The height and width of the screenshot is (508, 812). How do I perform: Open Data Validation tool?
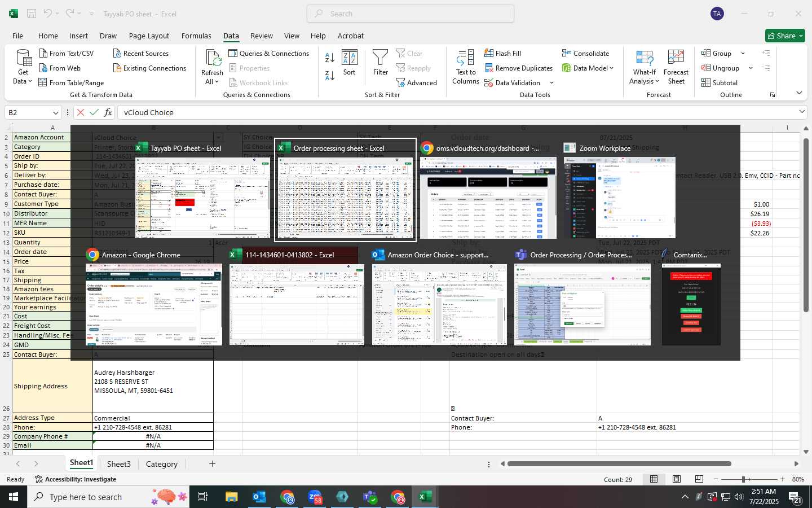coord(512,82)
